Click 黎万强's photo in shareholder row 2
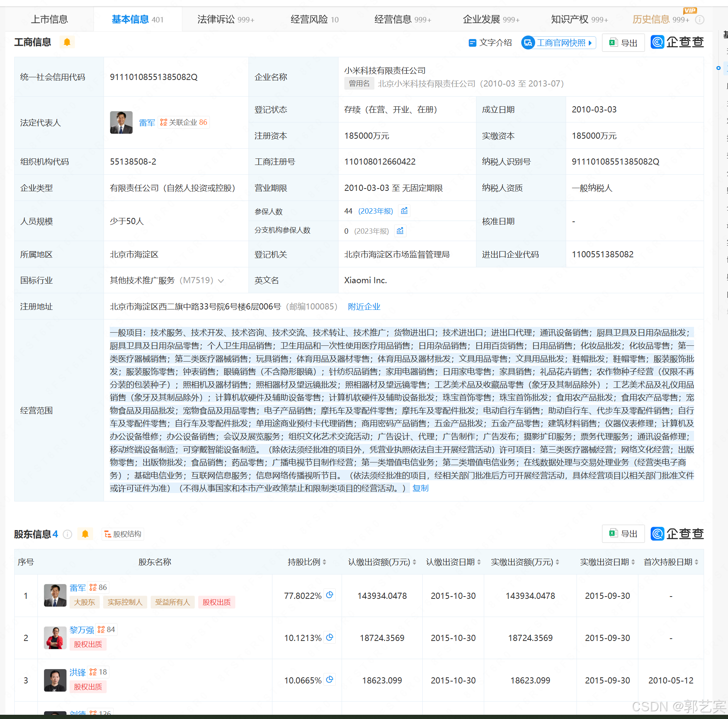Screen dimensions: 728x719 click(x=55, y=638)
